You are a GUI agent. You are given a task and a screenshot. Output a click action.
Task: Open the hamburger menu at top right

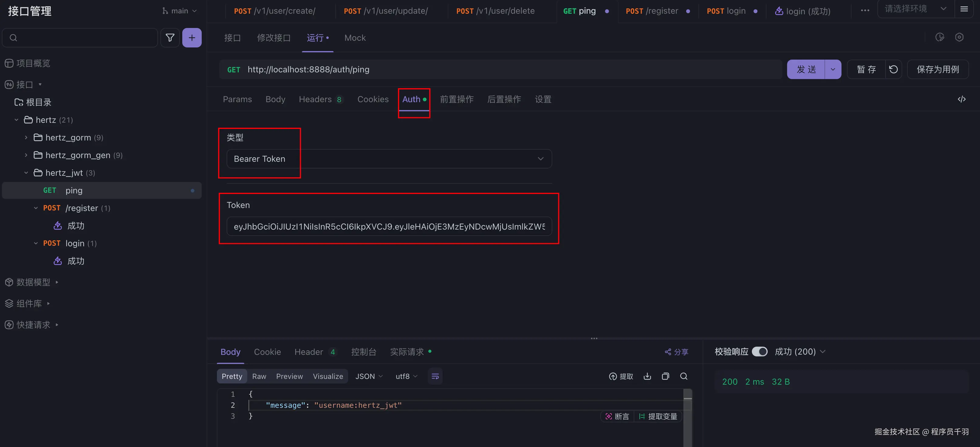tap(964, 9)
